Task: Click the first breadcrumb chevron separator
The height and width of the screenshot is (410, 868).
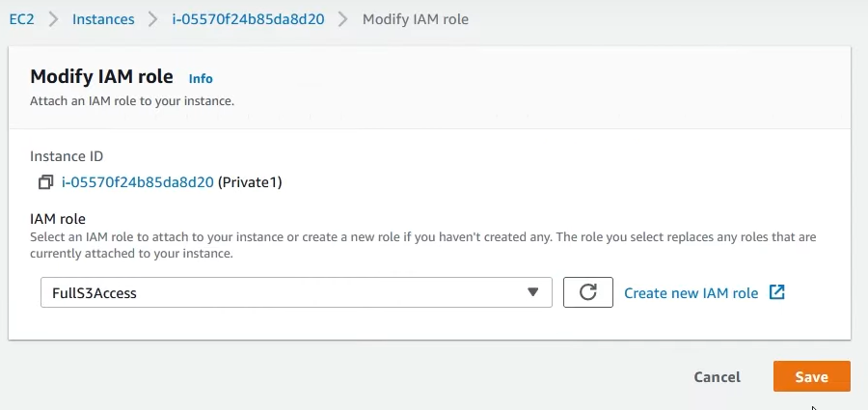Action: [53, 19]
